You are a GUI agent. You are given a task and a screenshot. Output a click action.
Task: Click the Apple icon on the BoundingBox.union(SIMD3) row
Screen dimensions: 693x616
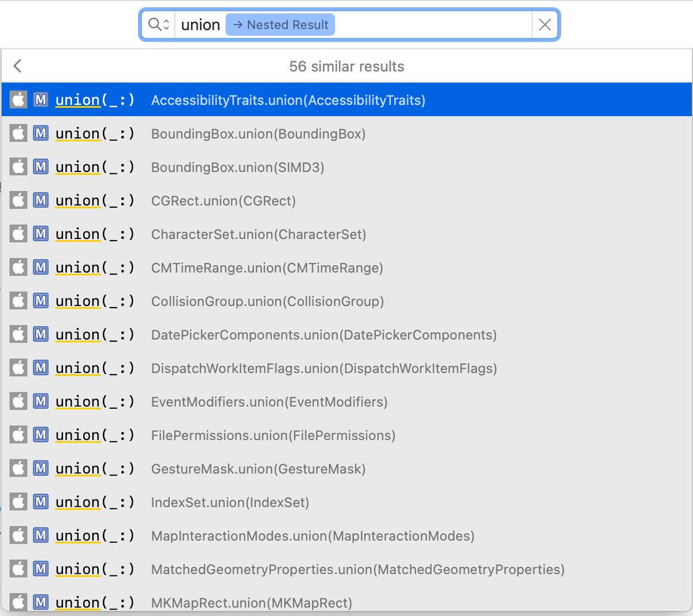18,167
